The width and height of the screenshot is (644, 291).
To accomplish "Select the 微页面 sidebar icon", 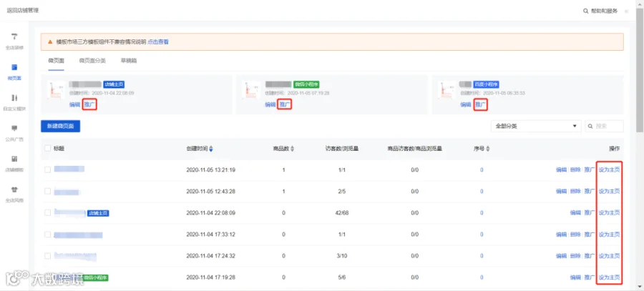I will pyautogui.click(x=14, y=67).
